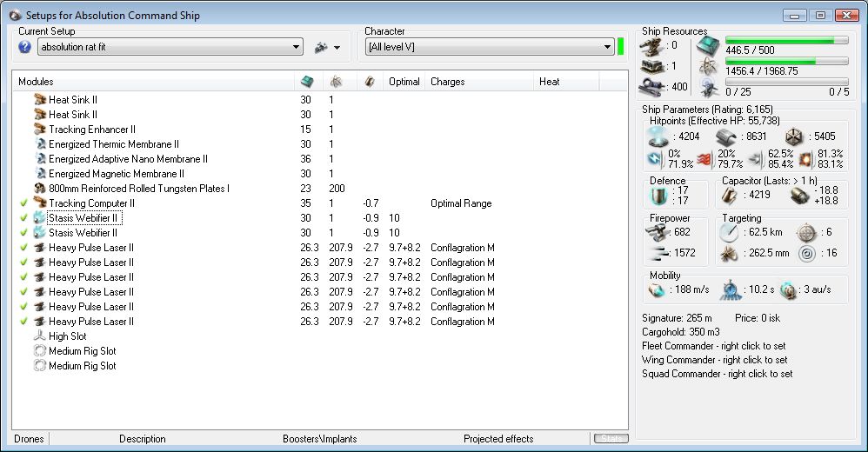Toggle the first Heavy Pulse Laser II checkmark
This screenshot has height=452, width=868.
click(23, 248)
